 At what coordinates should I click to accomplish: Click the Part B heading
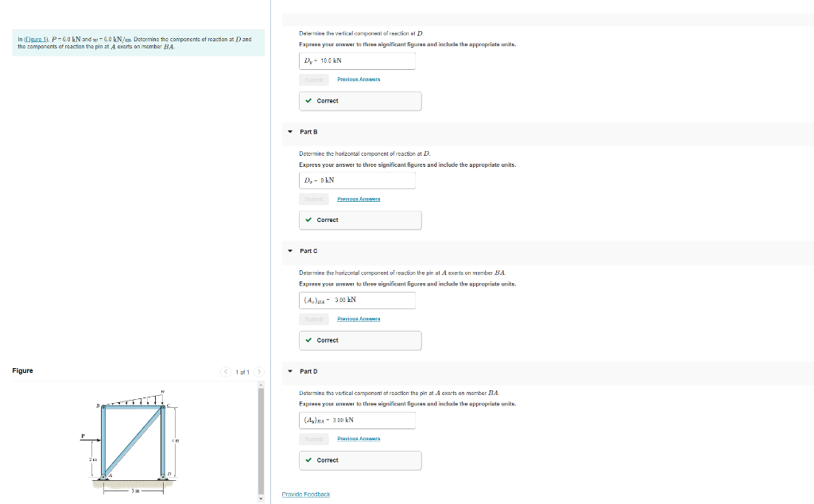pyautogui.click(x=308, y=132)
